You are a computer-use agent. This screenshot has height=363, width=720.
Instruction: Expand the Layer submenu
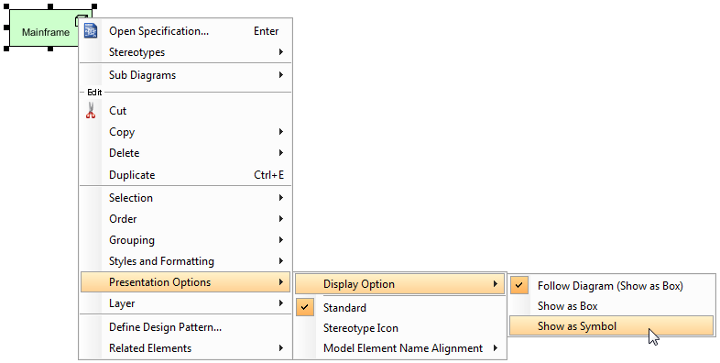point(186,303)
